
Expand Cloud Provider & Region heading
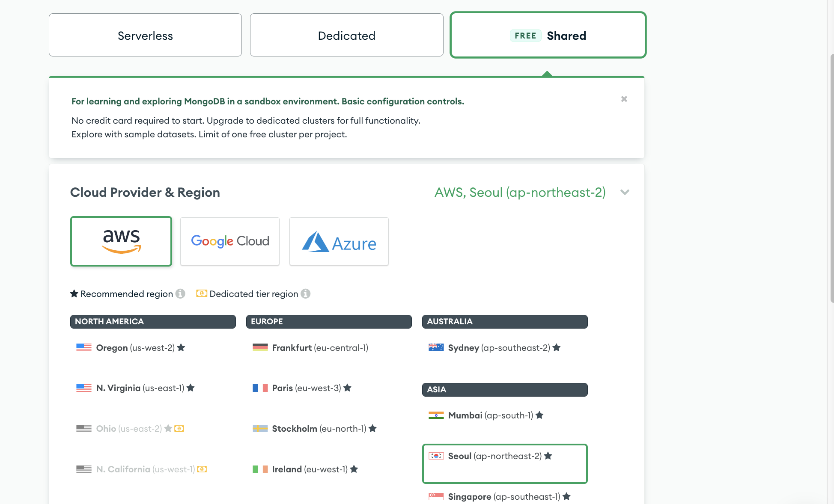pos(145,193)
